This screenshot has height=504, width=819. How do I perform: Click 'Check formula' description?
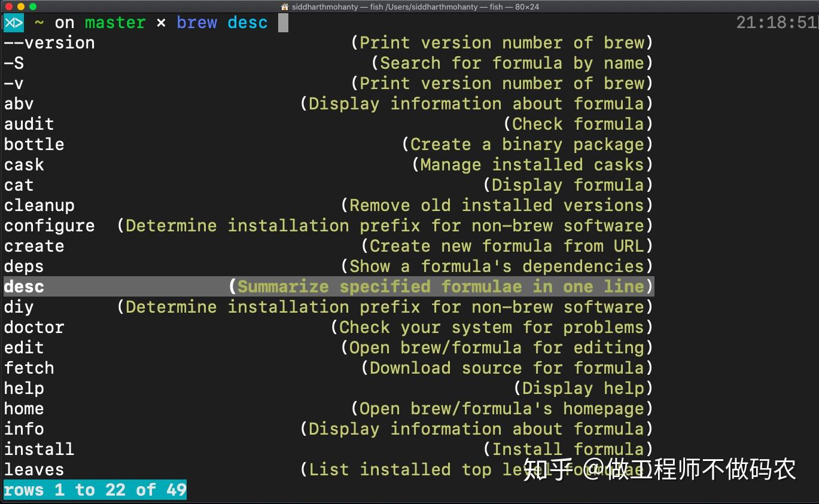(579, 124)
